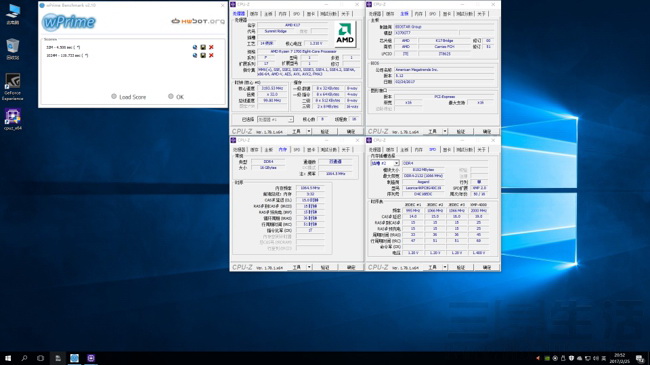Select the SPD tab in memory window
This screenshot has width=650, height=365.
296,150
